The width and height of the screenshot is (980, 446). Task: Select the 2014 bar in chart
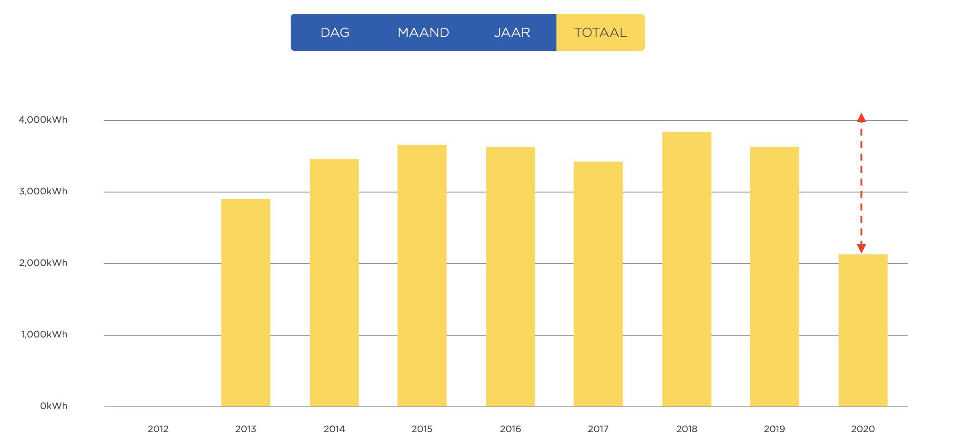(334, 283)
